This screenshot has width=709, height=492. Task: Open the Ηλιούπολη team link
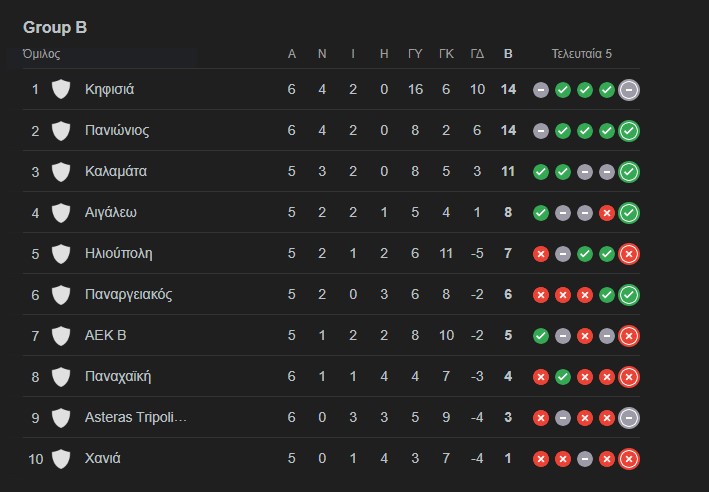(118, 253)
